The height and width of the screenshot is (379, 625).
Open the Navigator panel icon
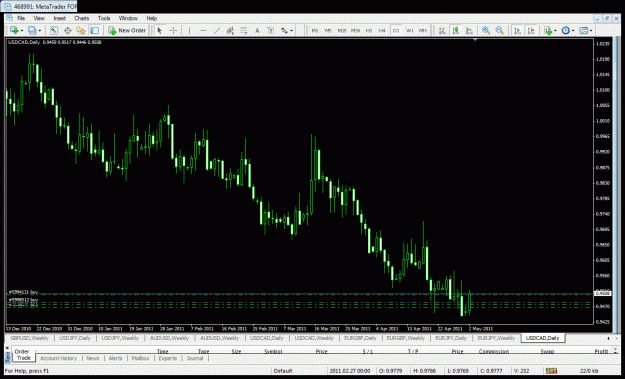[81, 30]
